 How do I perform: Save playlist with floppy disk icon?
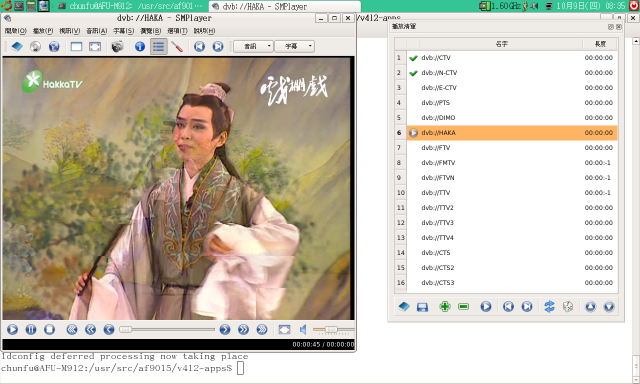(x=422, y=306)
